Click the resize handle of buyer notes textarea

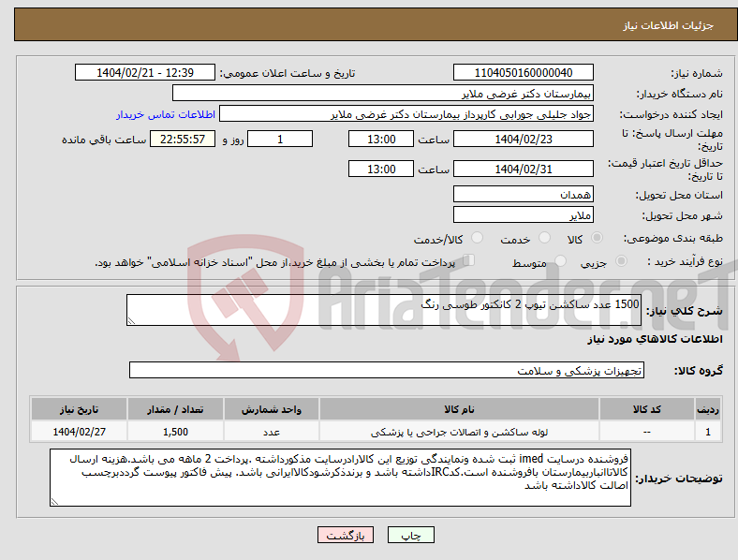click(54, 502)
